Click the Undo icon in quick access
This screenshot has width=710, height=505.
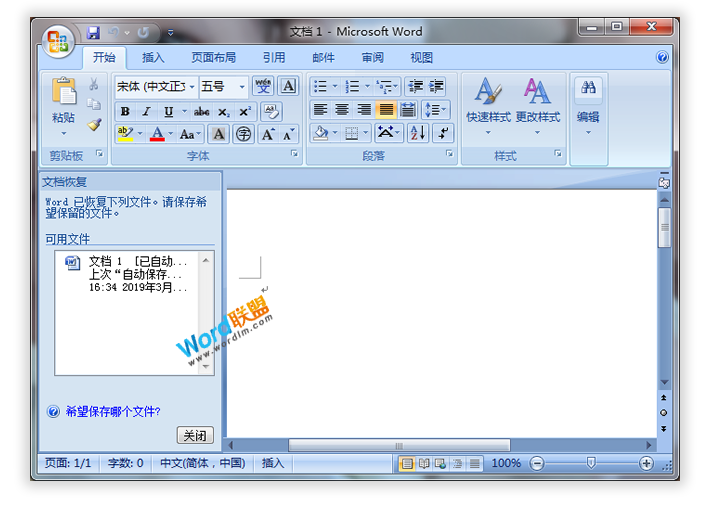tap(114, 32)
